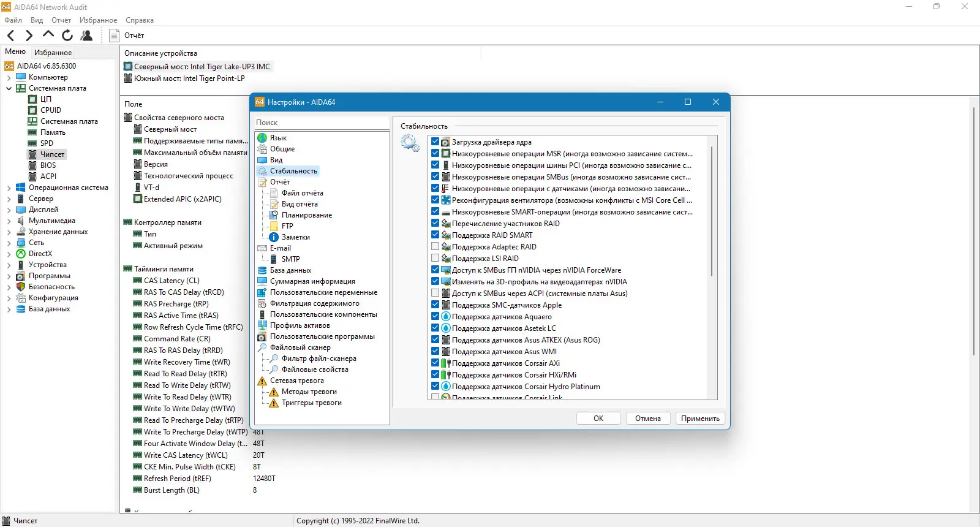Select the Язык globe icon in settings
Screen dimensions: 980x527
click(x=262, y=138)
